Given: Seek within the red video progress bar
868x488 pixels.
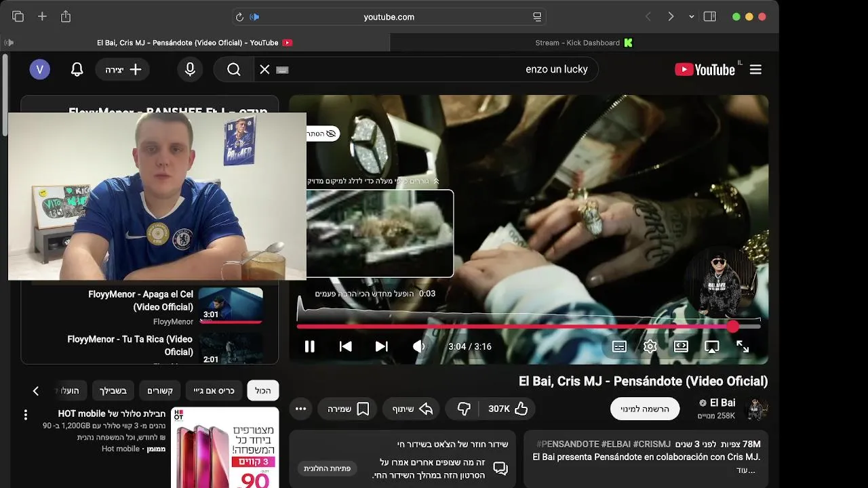Looking at the screenshot, I should 528,326.
